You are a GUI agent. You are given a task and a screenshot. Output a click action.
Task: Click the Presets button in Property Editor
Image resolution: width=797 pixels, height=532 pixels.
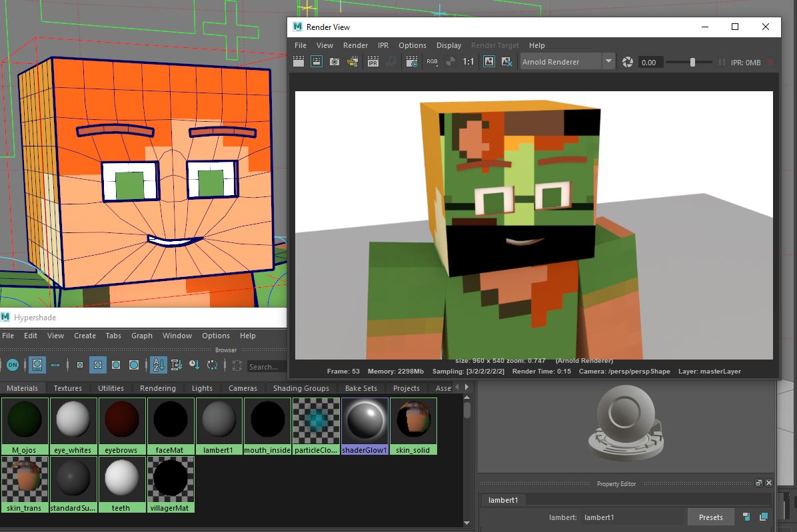pyautogui.click(x=710, y=517)
